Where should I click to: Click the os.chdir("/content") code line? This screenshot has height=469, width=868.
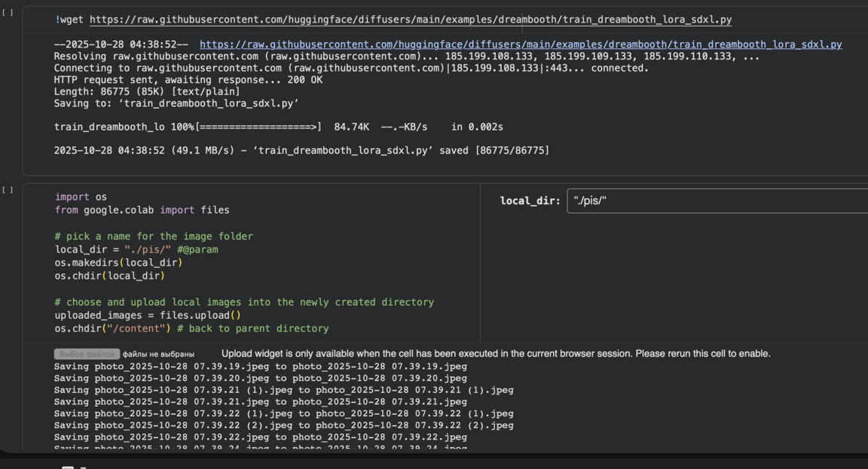[x=191, y=328]
